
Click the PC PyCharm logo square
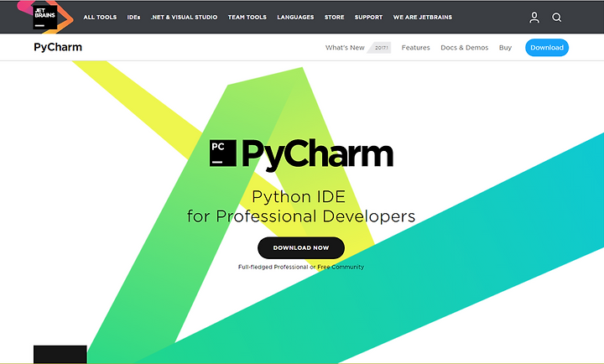pyautogui.click(x=222, y=153)
